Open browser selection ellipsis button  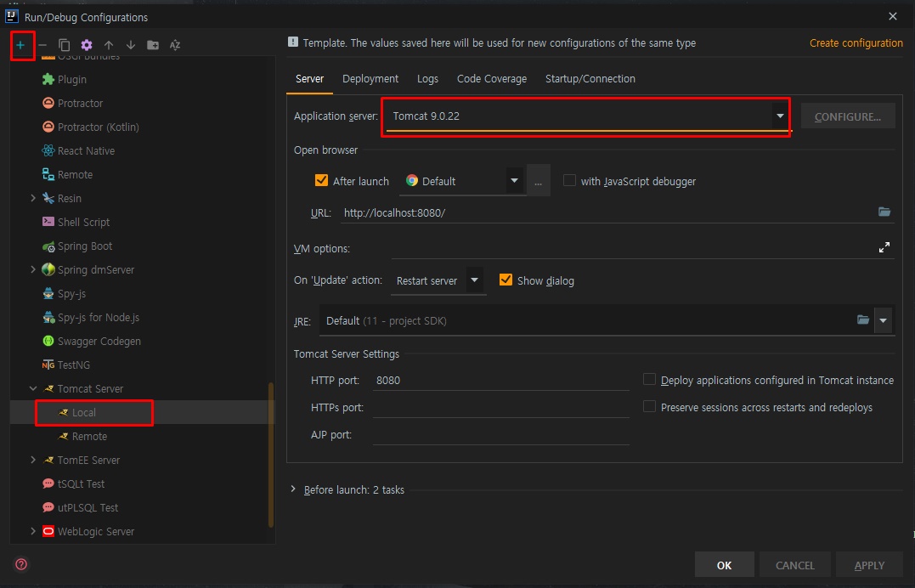[538, 181]
